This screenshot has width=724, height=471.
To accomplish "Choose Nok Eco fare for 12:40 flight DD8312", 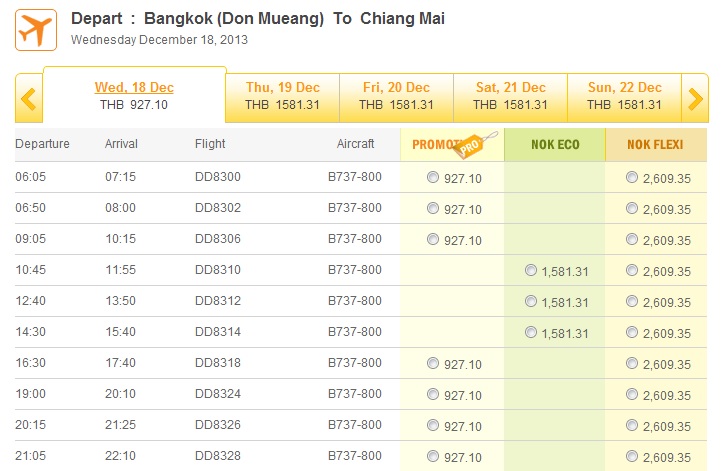I will coord(531,301).
